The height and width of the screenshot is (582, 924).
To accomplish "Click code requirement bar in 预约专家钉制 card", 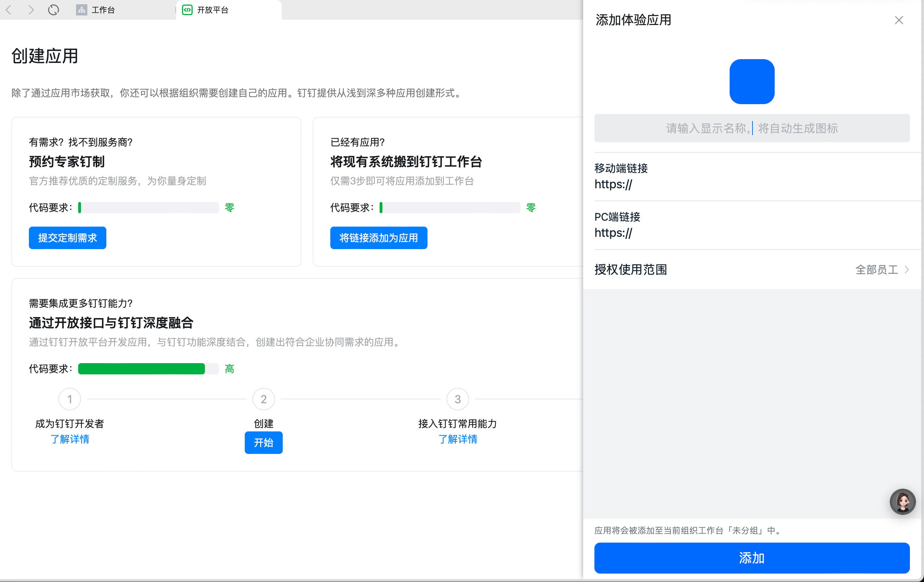I will (x=149, y=207).
